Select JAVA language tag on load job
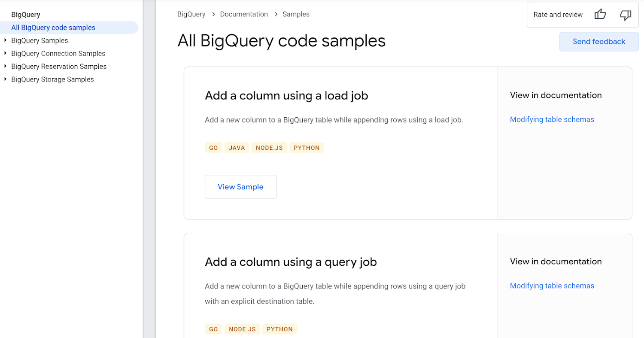Viewport: 644px width, 338px height. pos(237,148)
